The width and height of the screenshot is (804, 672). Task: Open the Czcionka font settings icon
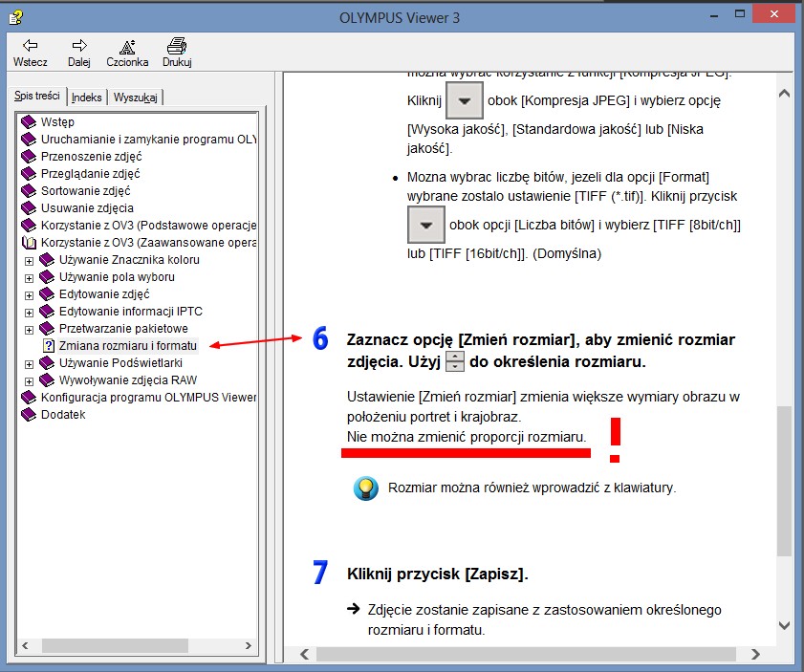[x=127, y=46]
